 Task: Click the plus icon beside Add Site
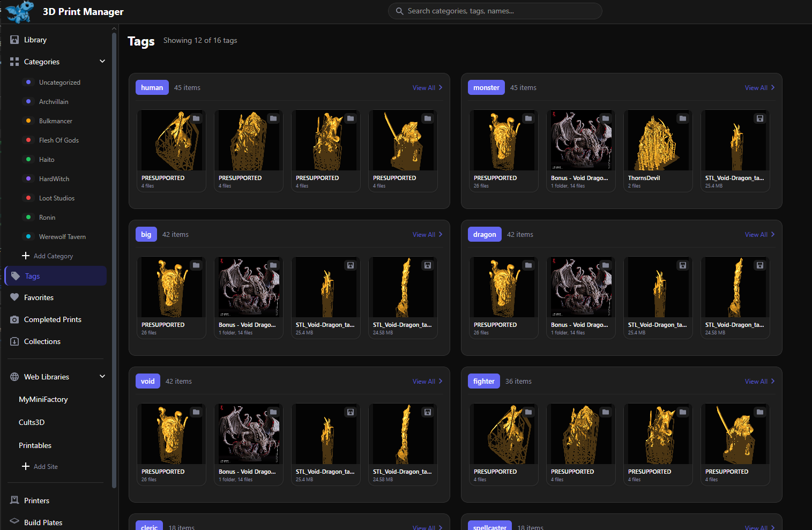point(26,466)
